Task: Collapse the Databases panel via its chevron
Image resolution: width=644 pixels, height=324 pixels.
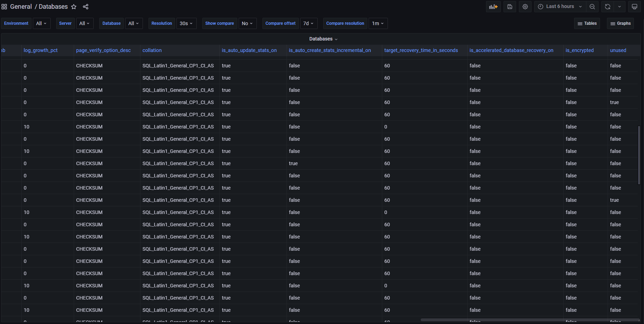Action: pos(336,39)
